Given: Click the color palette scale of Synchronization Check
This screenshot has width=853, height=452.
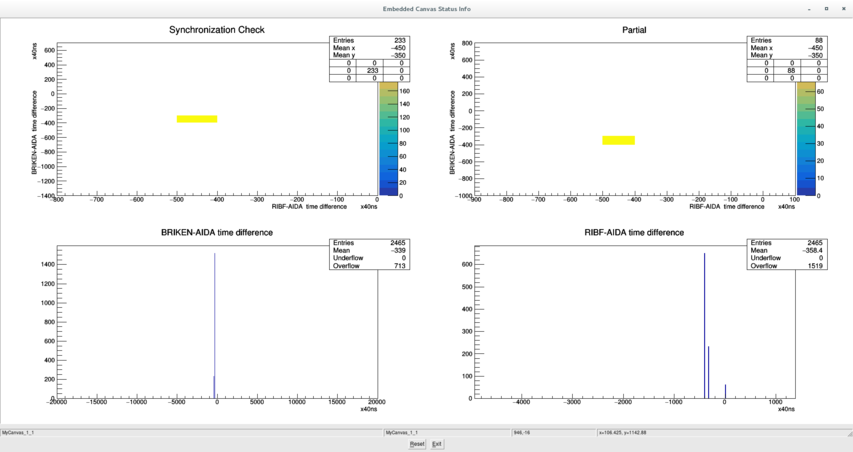Looking at the screenshot, I should [x=386, y=140].
